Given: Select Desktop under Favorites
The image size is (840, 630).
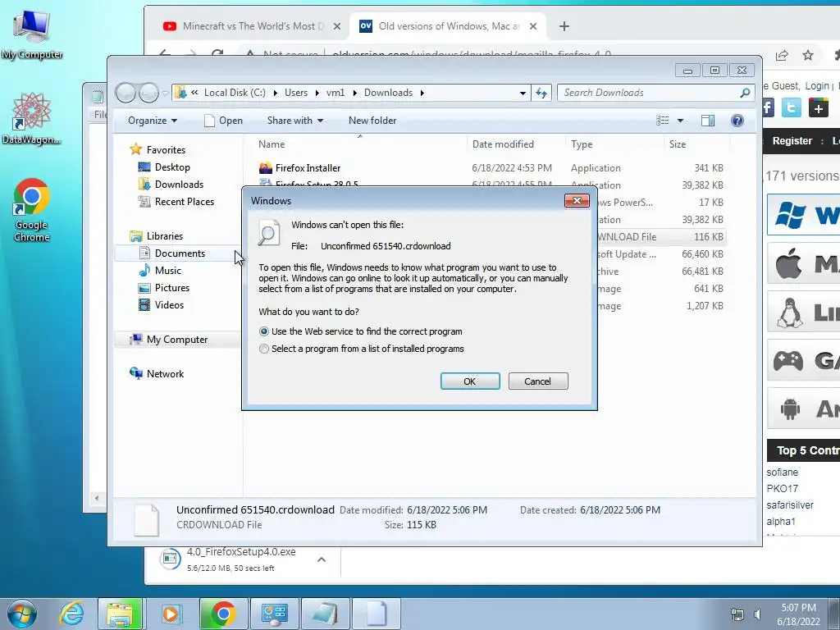Looking at the screenshot, I should pos(163,167).
